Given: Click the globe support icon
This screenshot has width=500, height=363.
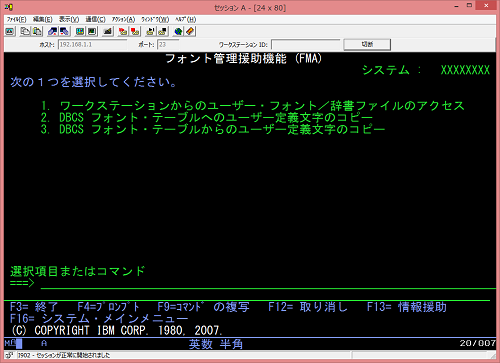Looking at the screenshot, I should pos(178,31).
